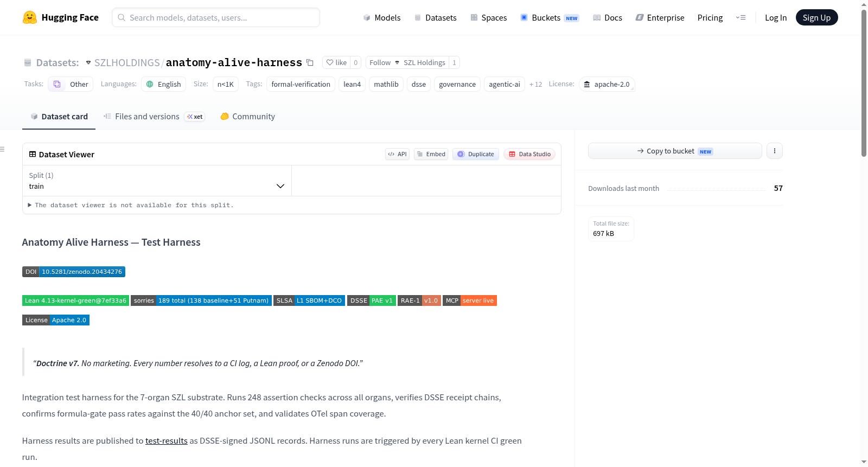Image resolution: width=868 pixels, height=467 pixels.
Task: Open Spaces in the top navigation
Action: (488, 17)
